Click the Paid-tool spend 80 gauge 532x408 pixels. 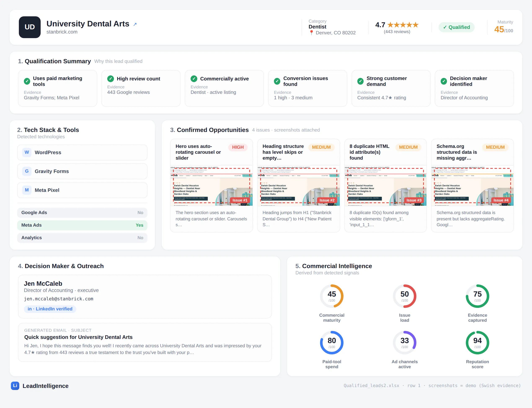click(x=332, y=342)
